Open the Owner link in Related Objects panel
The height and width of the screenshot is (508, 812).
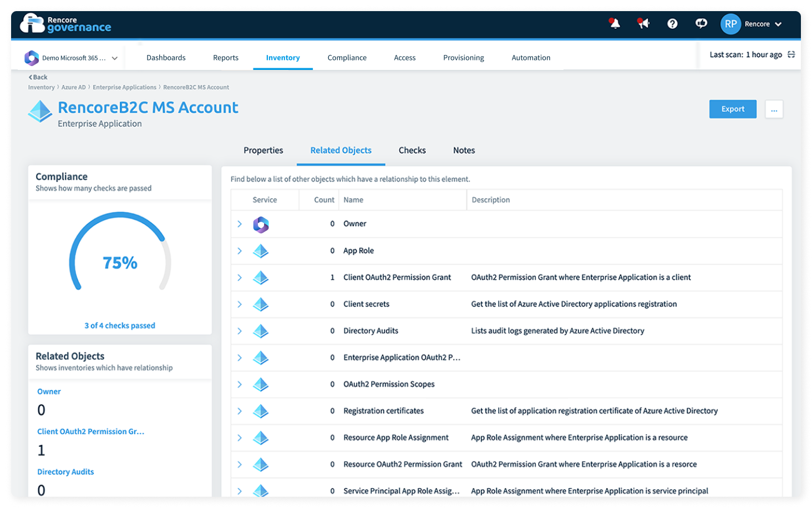pyautogui.click(x=49, y=391)
